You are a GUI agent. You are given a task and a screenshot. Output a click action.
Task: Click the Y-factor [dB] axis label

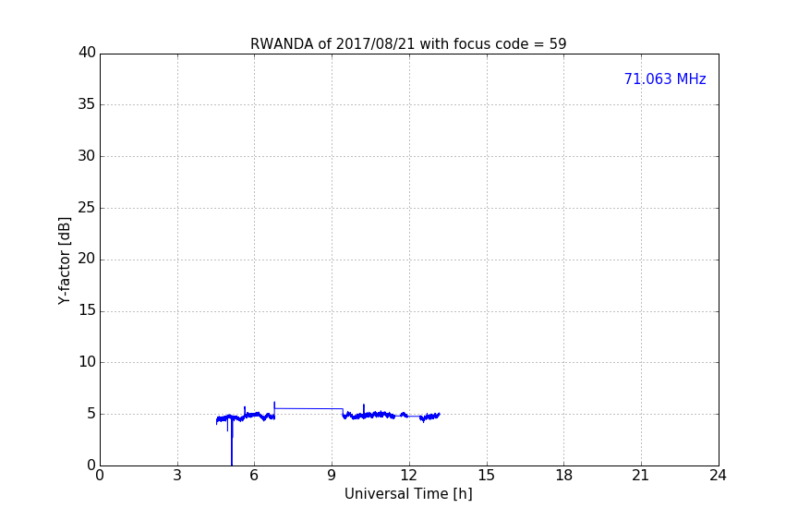point(64,260)
